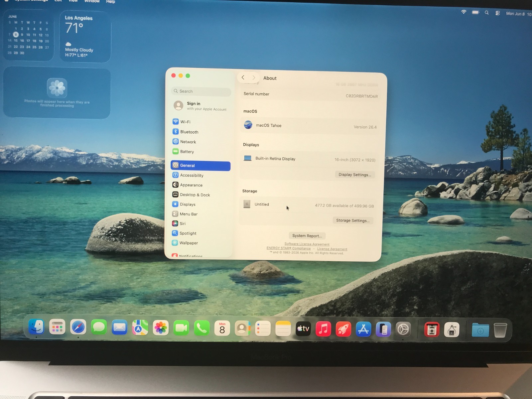Launch Maps from the Dock
The height and width of the screenshot is (399, 532).
(140, 328)
